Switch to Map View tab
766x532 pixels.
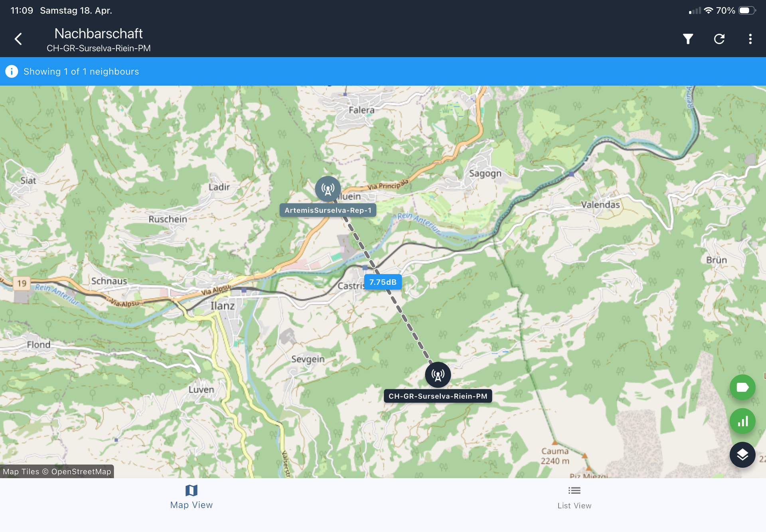point(191,497)
